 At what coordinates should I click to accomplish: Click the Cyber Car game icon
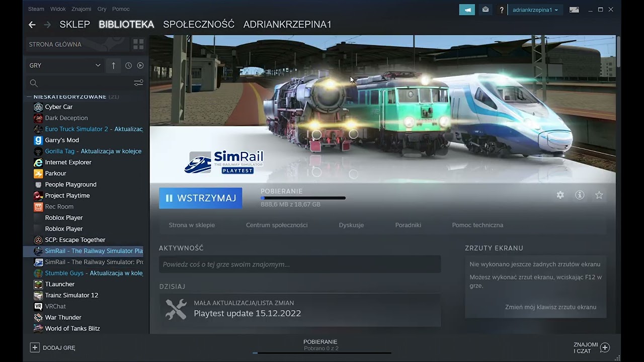pyautogui.click(x=38, y=107)
